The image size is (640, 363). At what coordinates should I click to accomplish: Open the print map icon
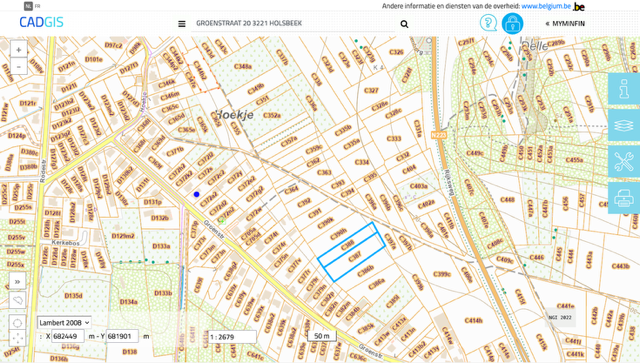click(x=624, y=198)
